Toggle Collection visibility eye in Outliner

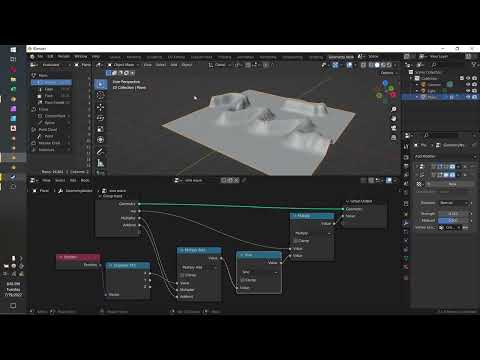(x=468, y=78)
